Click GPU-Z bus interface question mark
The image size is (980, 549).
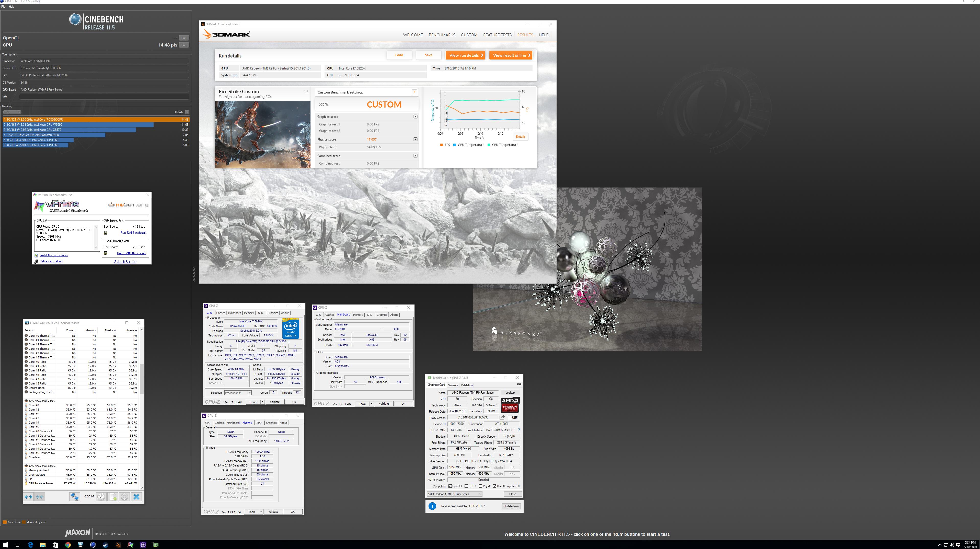[519, 430]
